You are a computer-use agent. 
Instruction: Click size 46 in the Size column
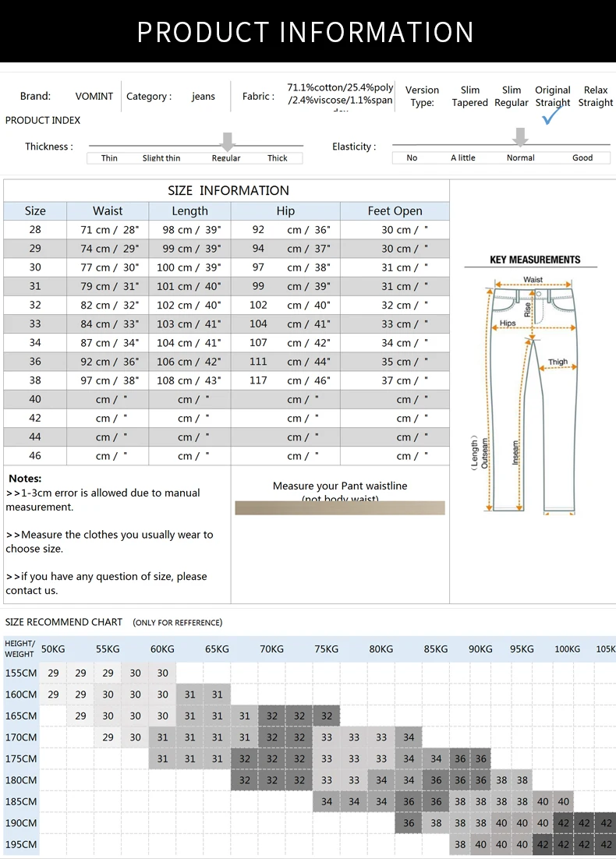point(35,456)
